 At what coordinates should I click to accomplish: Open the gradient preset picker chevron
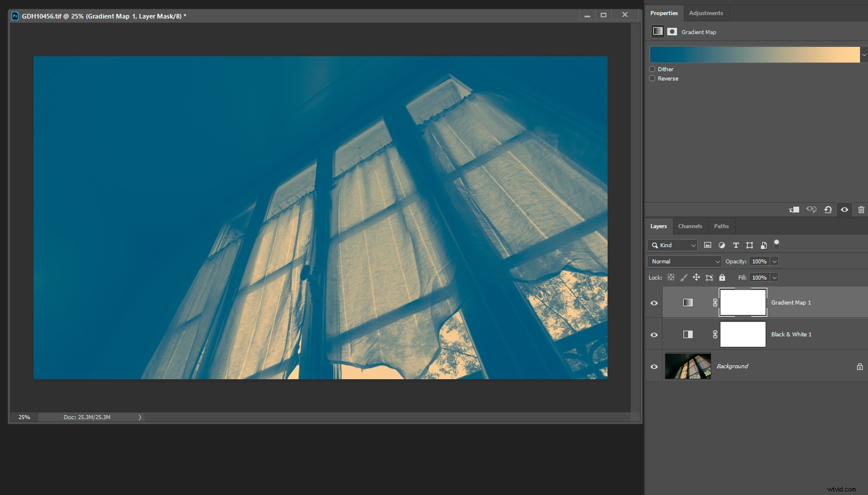pyautogui.click(x=864, y=54)
